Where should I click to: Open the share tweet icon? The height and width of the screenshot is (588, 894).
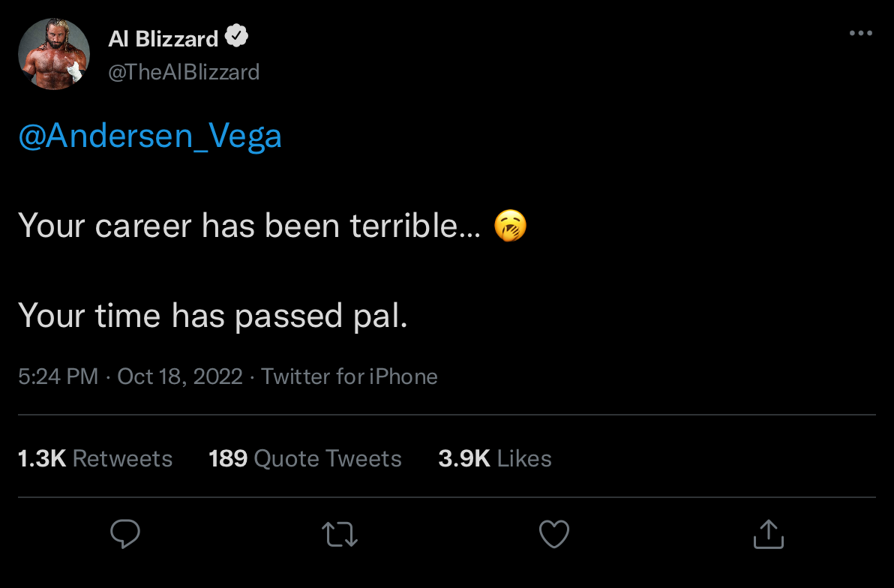pyautogui.click(x=768, y=534)
